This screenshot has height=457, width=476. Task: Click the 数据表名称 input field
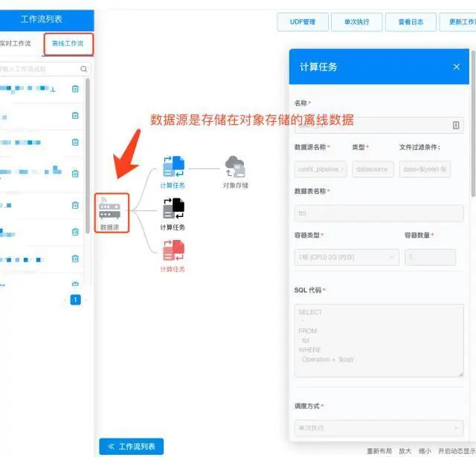pyautogui.click(x=379, y=213)
